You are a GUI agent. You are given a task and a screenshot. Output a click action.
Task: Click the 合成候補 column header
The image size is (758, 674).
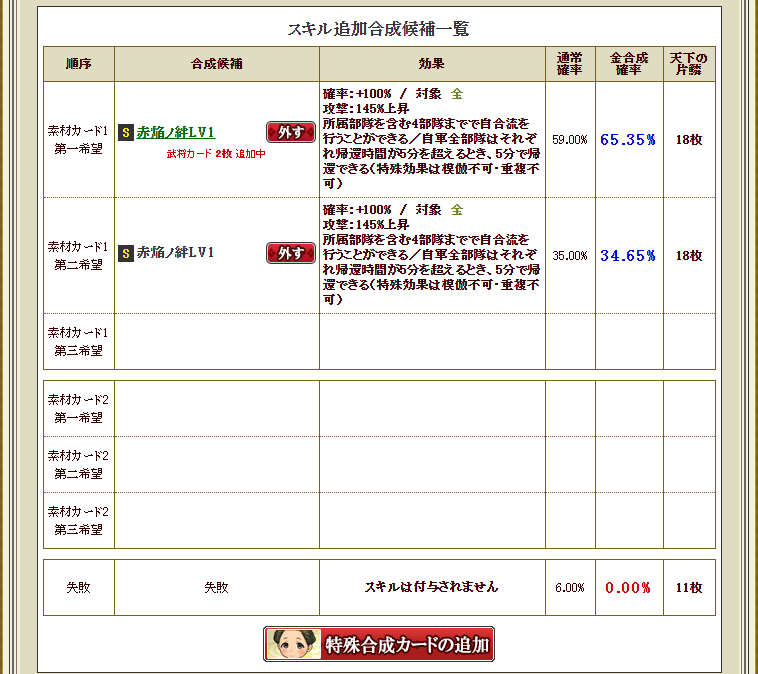[217, 64]
